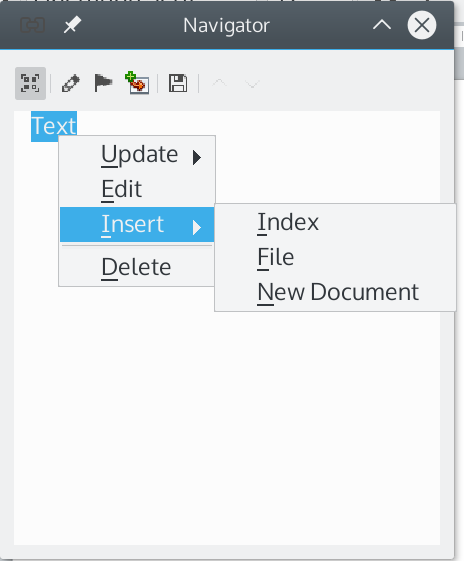
Task: Click the link icon in Navigator title bar
Action: (x=33, y=25)
